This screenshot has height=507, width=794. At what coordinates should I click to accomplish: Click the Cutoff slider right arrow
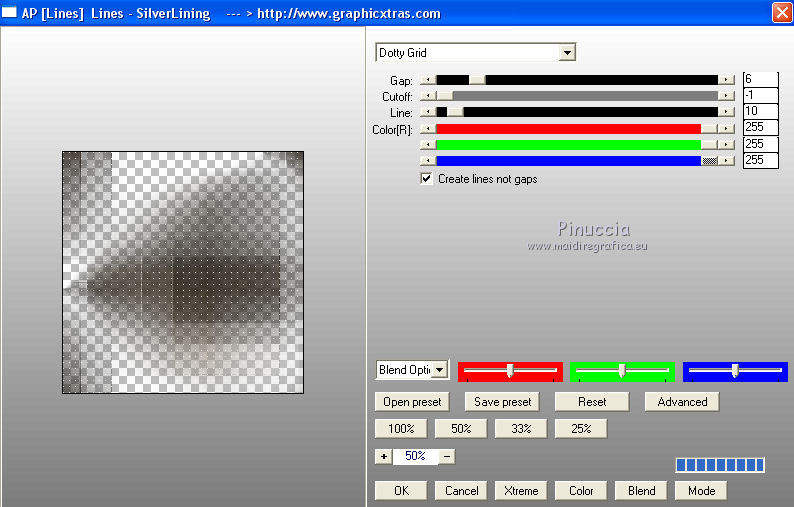click(x=726, y=96)
